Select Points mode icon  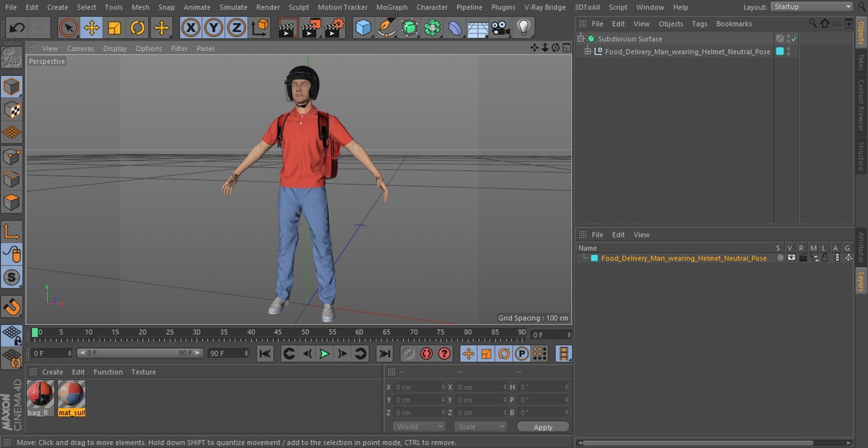12,157
